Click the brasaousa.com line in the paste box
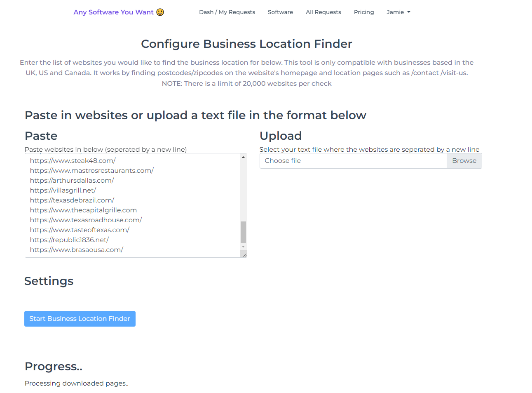Screen dimensions: 532x393 click(77, 249)
